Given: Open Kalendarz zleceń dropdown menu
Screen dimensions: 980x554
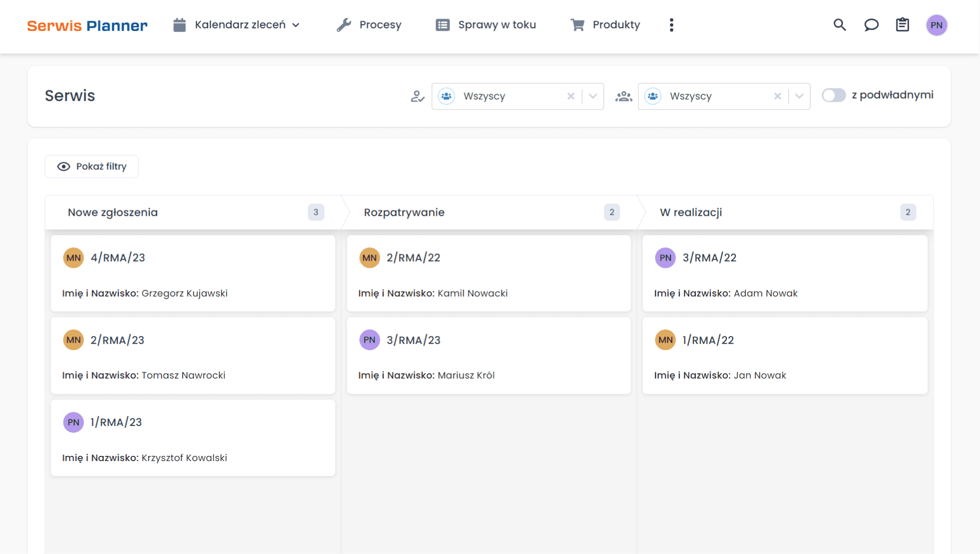Looking at the screenshot, I should (237, 25).
